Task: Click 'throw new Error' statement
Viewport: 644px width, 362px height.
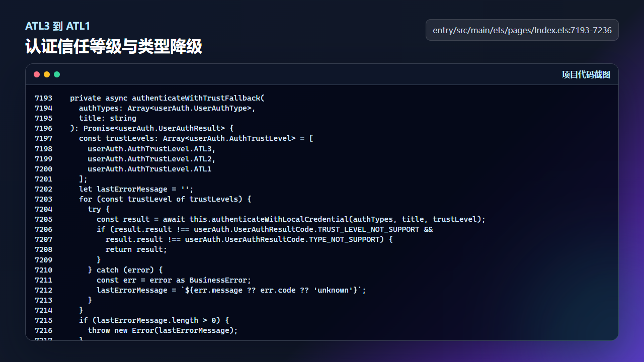Action: point(163,330)
